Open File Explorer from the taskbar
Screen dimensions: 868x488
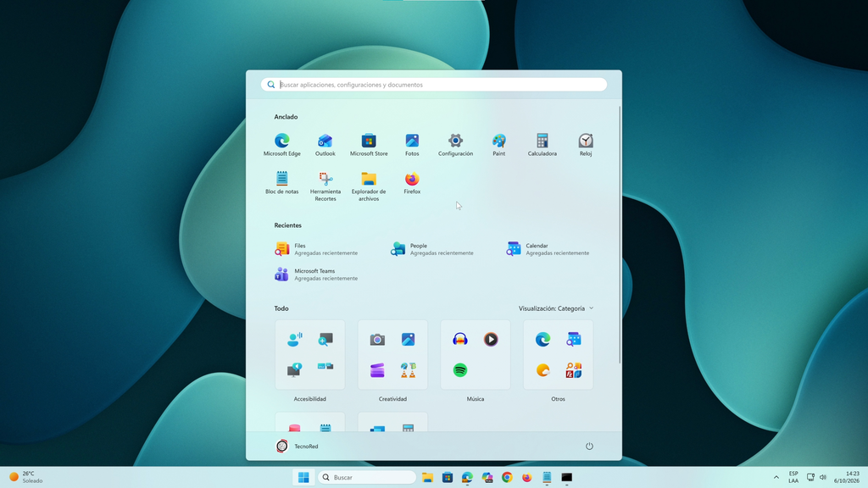pyautogui.click(x=427, y=478)
